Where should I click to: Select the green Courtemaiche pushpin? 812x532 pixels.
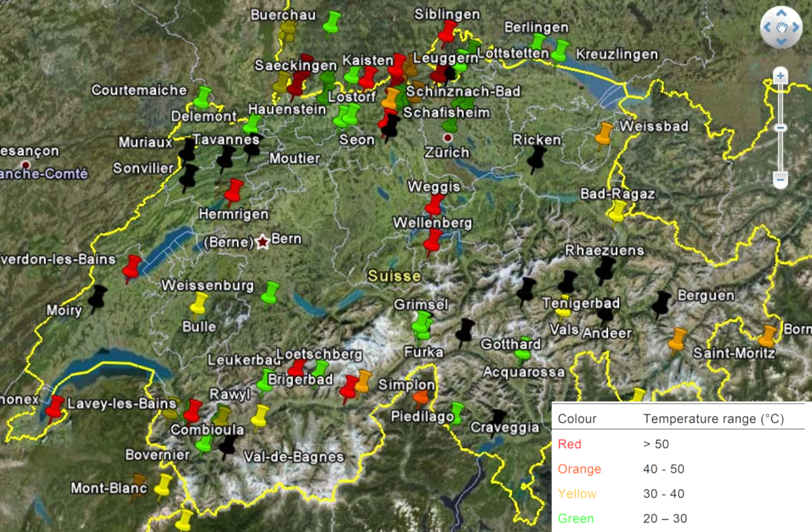pos(202,97)
